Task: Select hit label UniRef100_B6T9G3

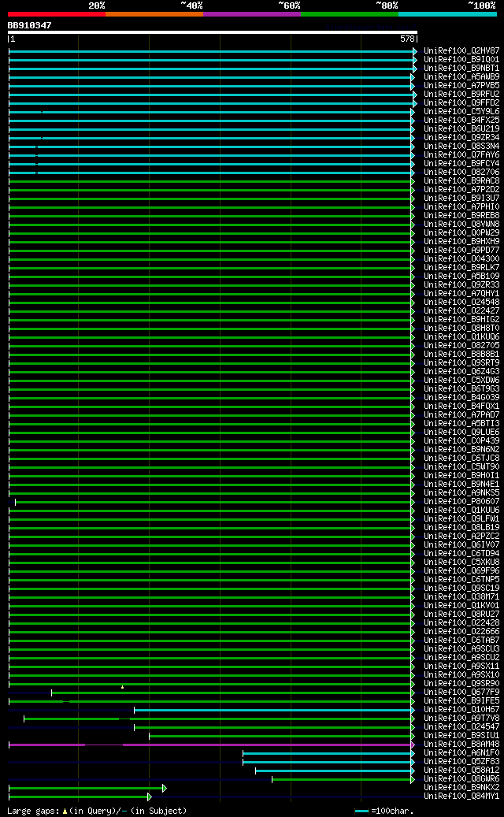Action: point(461,388)
